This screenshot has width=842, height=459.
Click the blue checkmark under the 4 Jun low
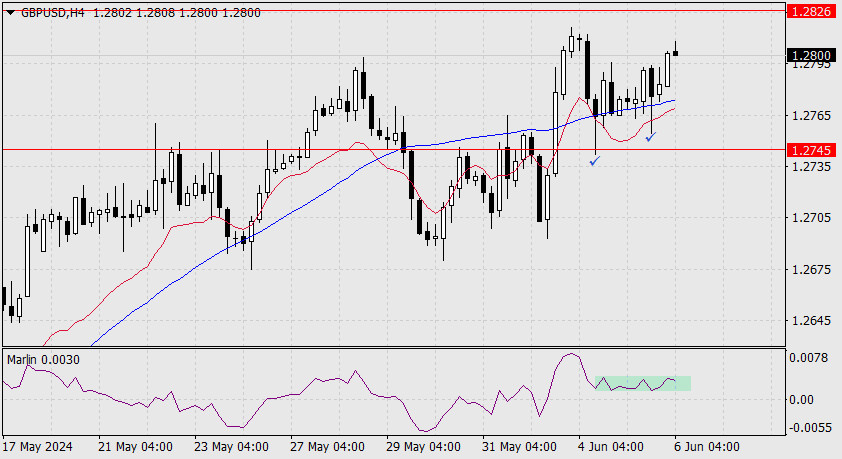(x=594, y=161)
